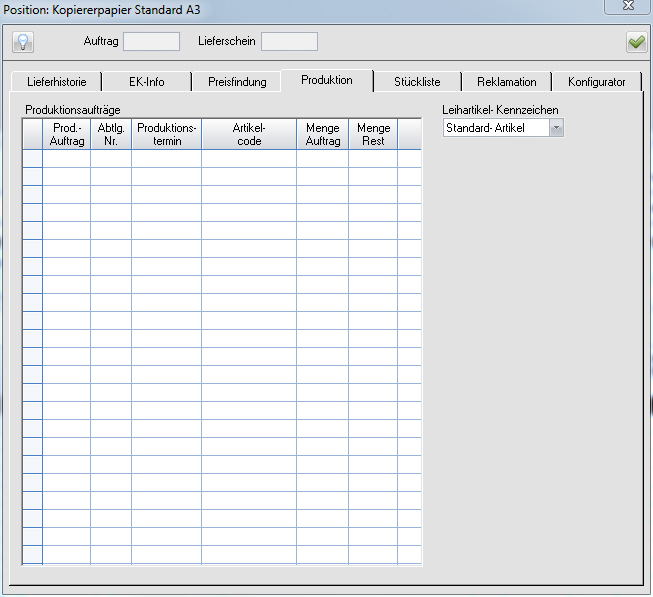The width and height of the screenshot is (653, 597).
Task: Click the Produktionstermin column header
Action: 166,135
